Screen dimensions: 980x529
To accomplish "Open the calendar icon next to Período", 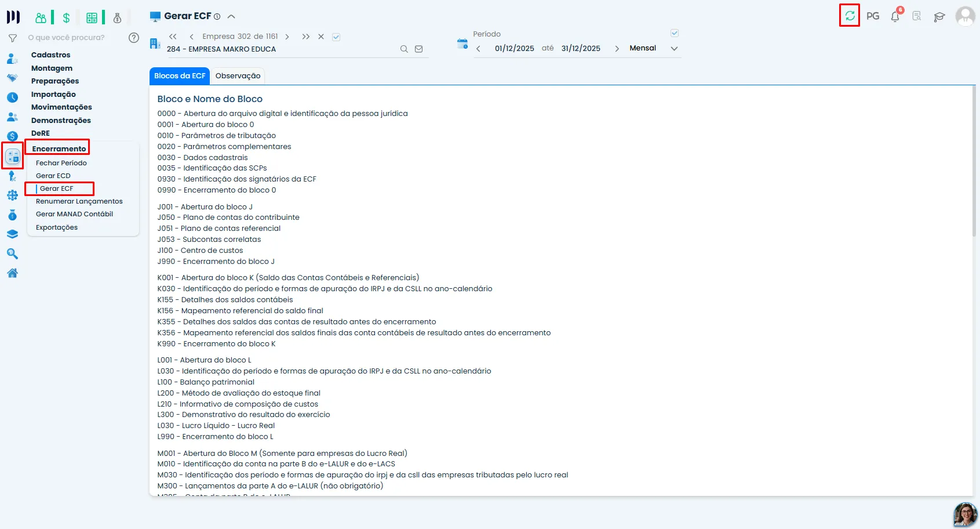I will [462, 44].
